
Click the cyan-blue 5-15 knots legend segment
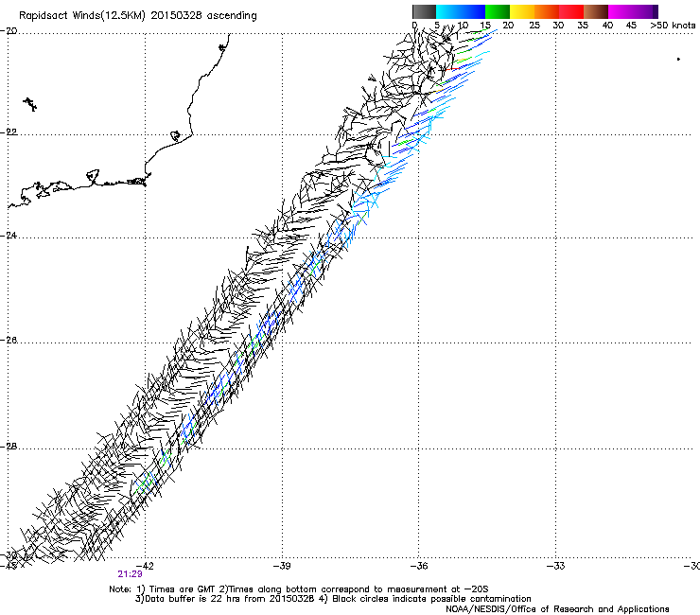click(461, 11)
